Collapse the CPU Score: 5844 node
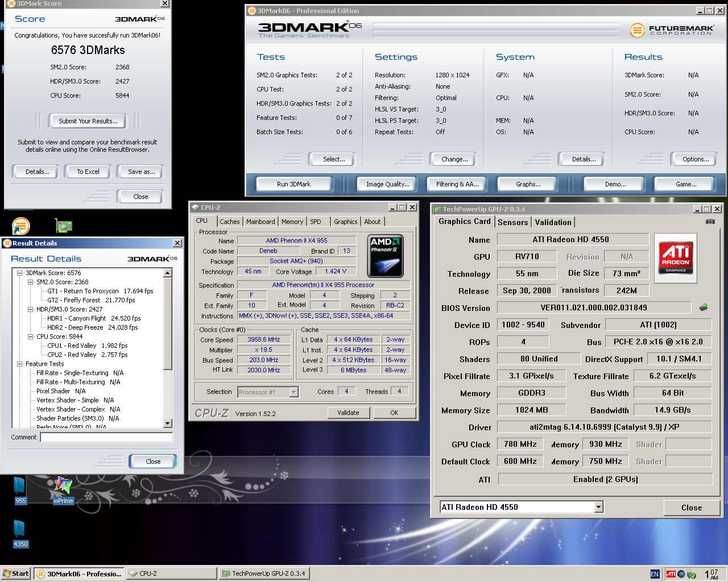Viewport: 728px width, 582px height. pos(31,336)
